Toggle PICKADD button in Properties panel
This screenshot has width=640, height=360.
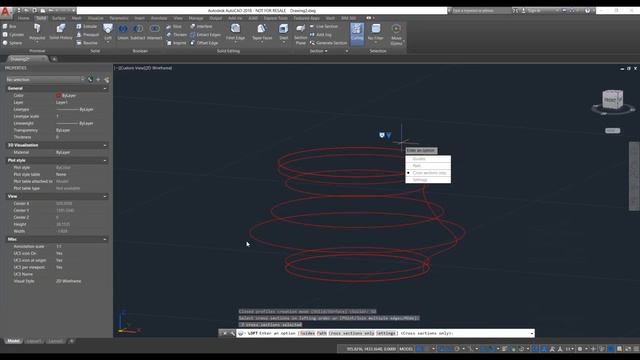point(90,80)
